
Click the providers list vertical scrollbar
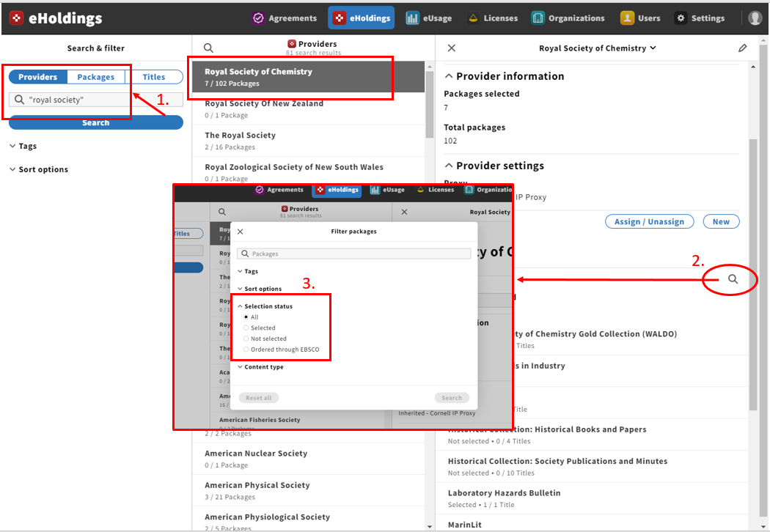pos(430,104)
